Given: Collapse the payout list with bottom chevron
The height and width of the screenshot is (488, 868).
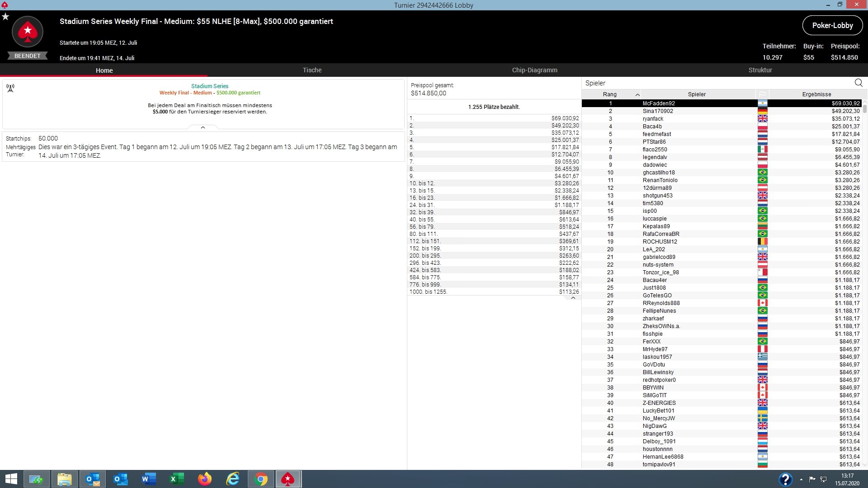Looking at the screenshot, I should tap(573, 298).
